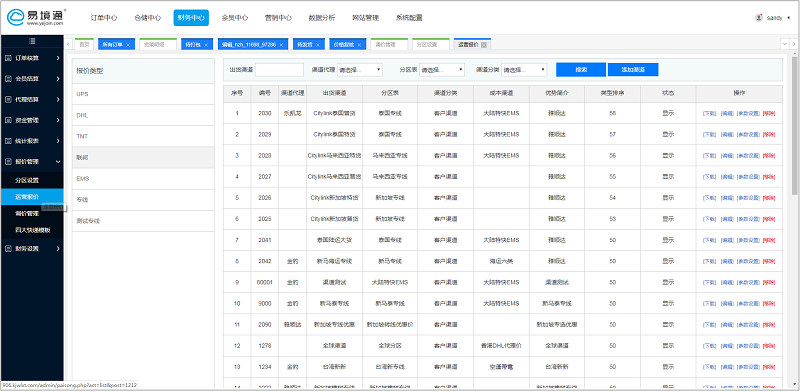Screen dimensions: 800x392
Task: Select TNT in the quote type list
Action: pyautogui.click(x=143, y=137)
